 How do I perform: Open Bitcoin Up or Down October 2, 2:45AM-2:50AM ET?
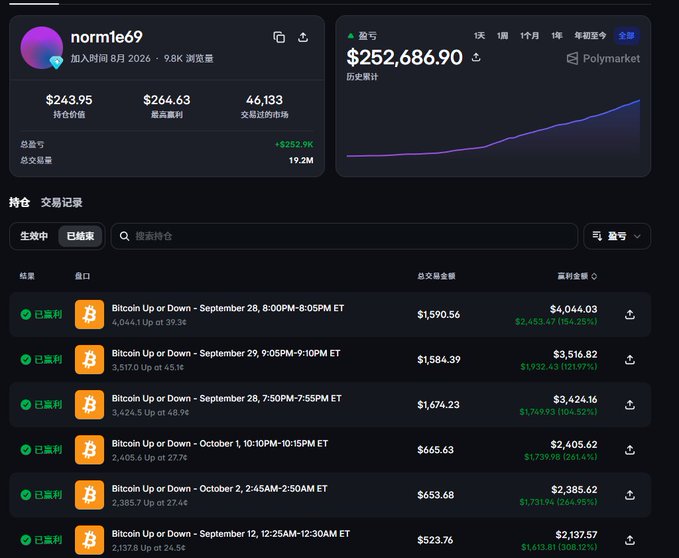(x=220, y=489)
